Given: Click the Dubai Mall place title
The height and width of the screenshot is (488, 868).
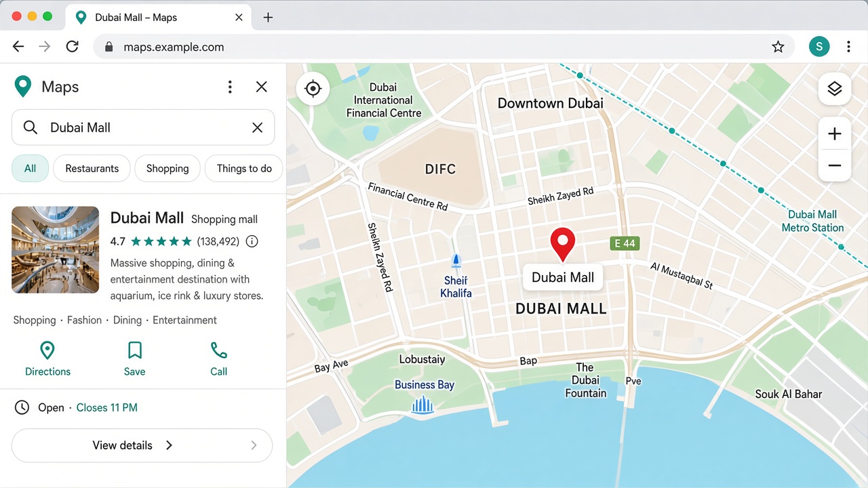Looking at the screenshot, I should 147,218.
